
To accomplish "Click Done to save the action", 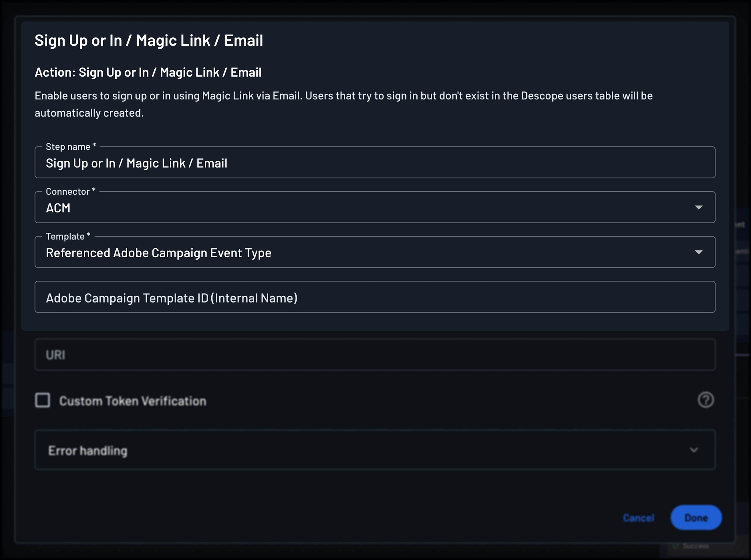I will pyautogui.click(x=696, y=518).
